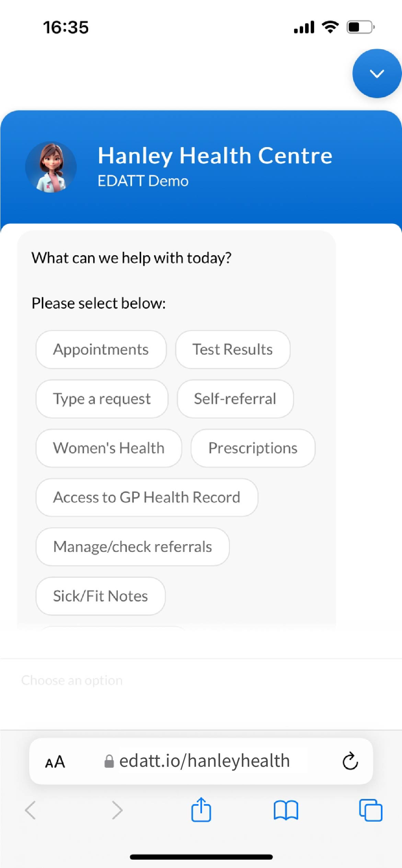Open Access to GP Health Record
402x868 pixels.
click(x=146, y=497)
